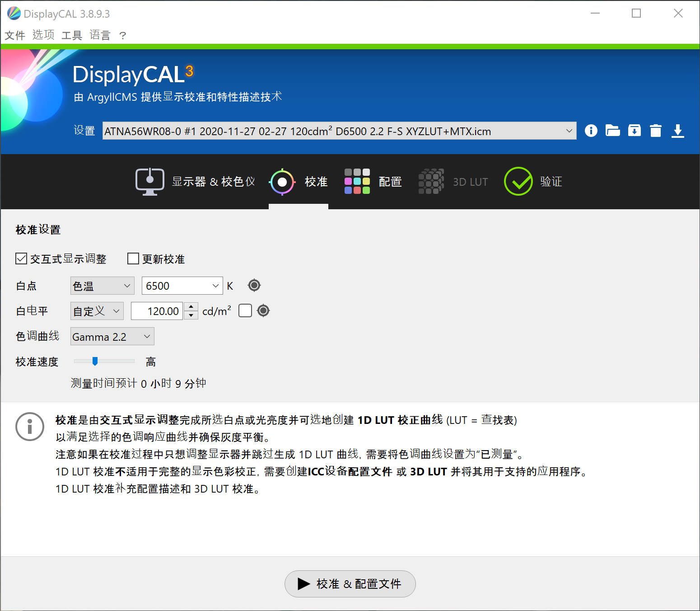Open the 自定义 white level dropdown
Image resolution: width=700 pixels, height=611 pixels.
pyautogui.click(x=97, y=311)
